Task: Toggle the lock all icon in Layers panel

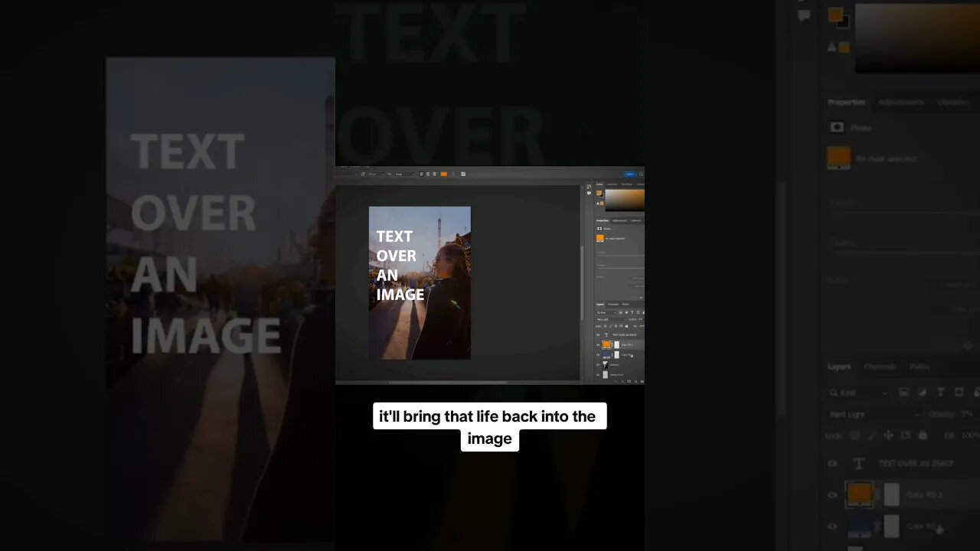Action: tap(626, 326)
